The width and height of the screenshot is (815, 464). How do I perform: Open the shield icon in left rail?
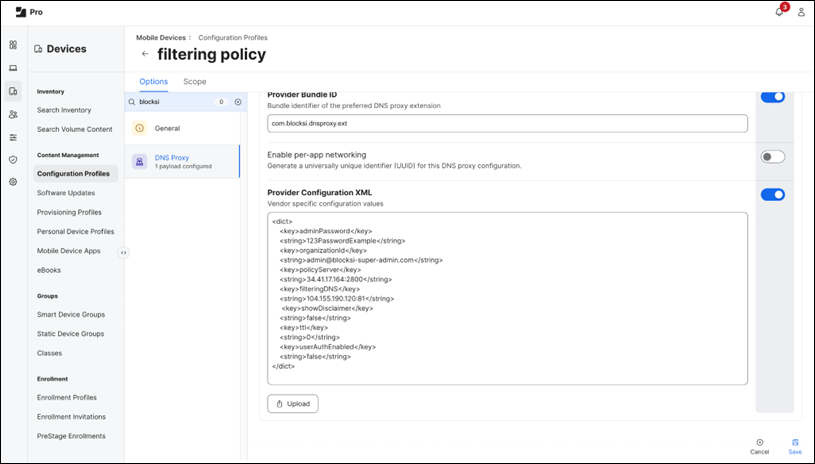click(14, 160)
